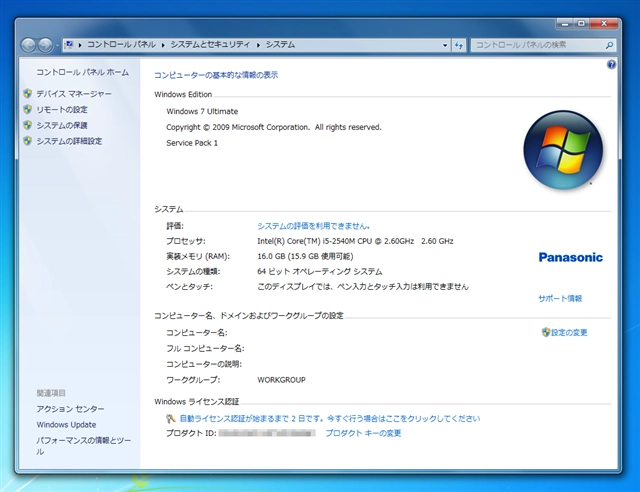Click プロダクト キーの変更 link
This screenshot has height=492, width=640.
[363, 433]
